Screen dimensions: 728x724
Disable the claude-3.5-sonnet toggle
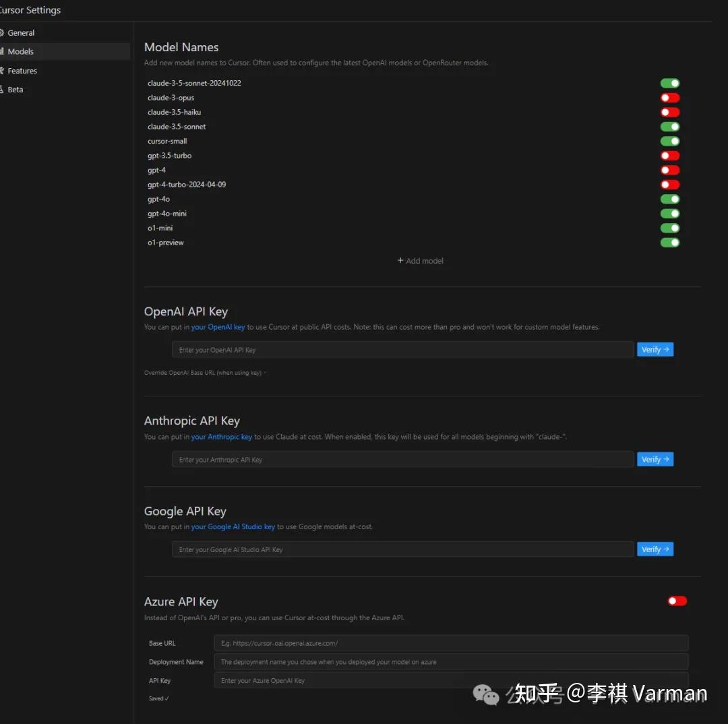click(670, 126)
